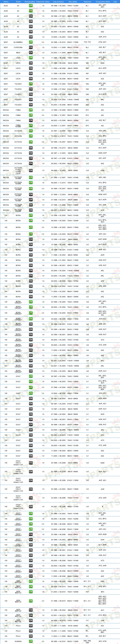Click petrol icon in Audi A3 AVU, BFQ row
The width and height of the screenshot is (120, 644).
point(31,11)
